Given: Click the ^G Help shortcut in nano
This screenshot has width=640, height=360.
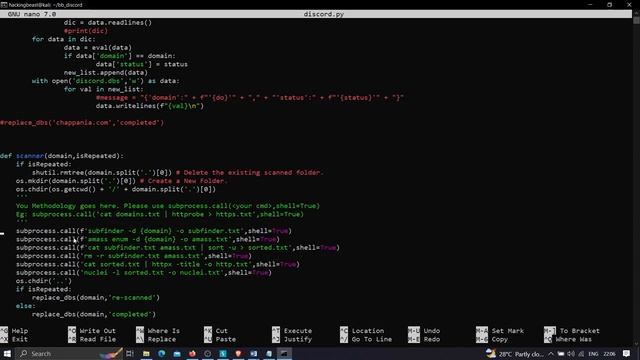Looking at the screenshot, I should tap(14, 331).
